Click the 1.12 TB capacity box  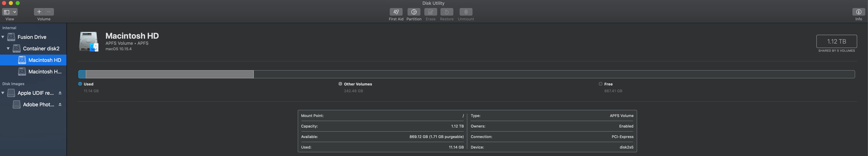837,41
